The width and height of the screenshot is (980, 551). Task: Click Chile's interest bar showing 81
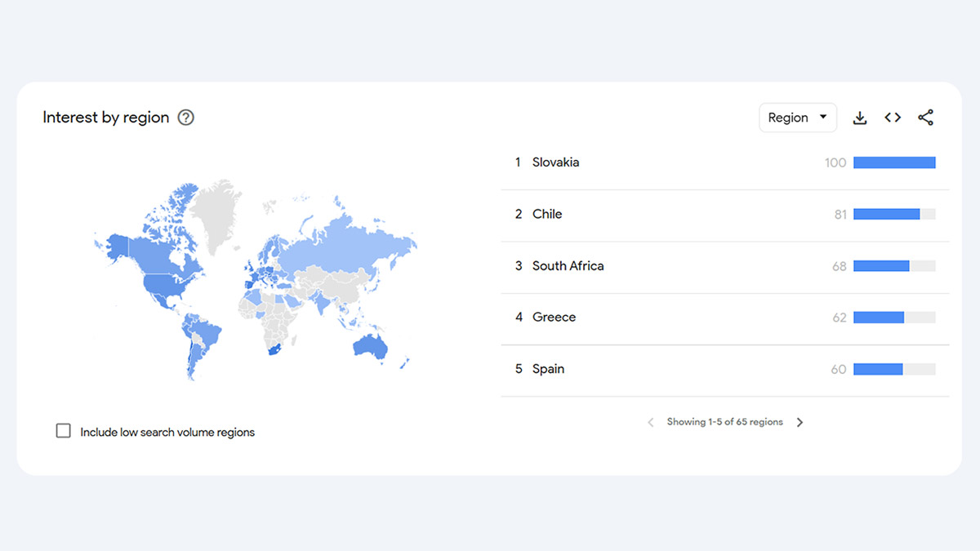[887, 215]
